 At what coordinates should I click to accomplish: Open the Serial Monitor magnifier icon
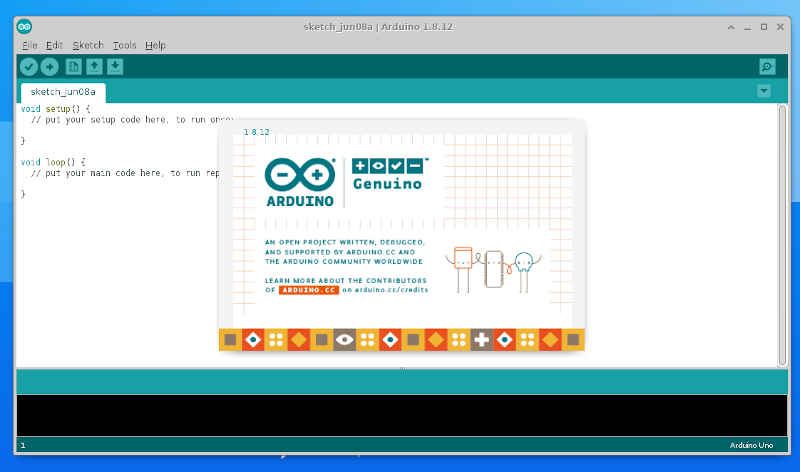point(767,67)
